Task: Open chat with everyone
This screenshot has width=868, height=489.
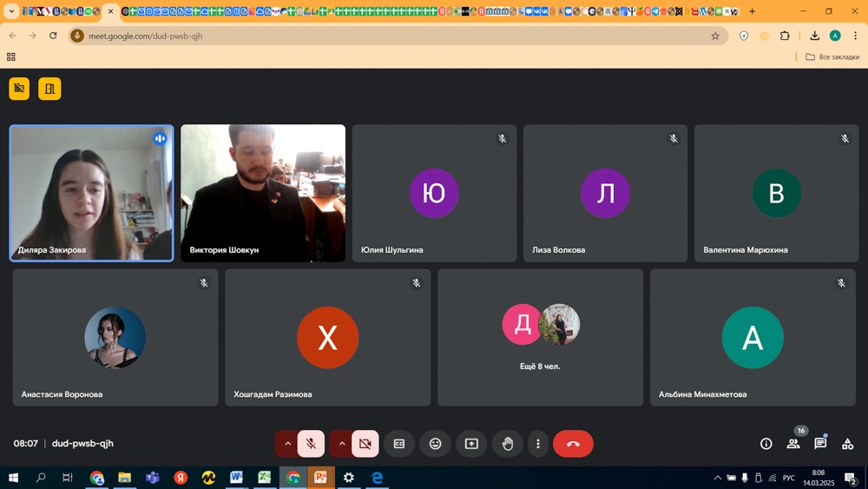Action: (820, 444)
